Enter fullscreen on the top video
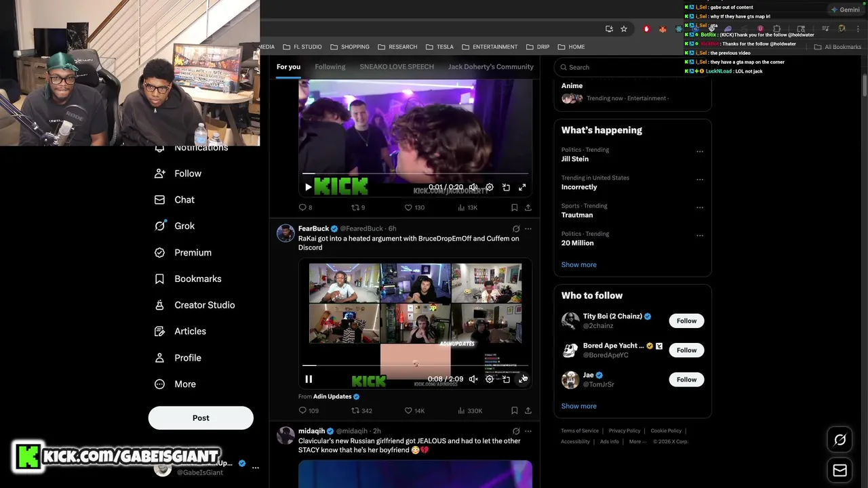The image size is (868, 488). 522,187
